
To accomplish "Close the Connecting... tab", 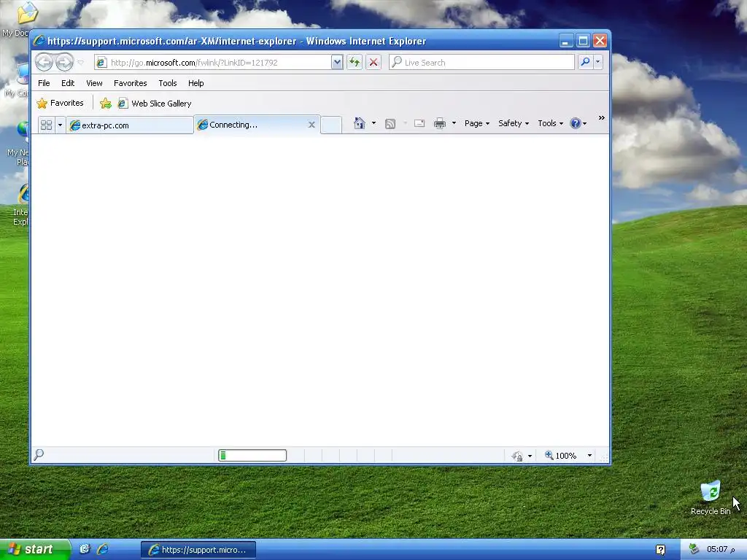I will [x=311, y=125].
